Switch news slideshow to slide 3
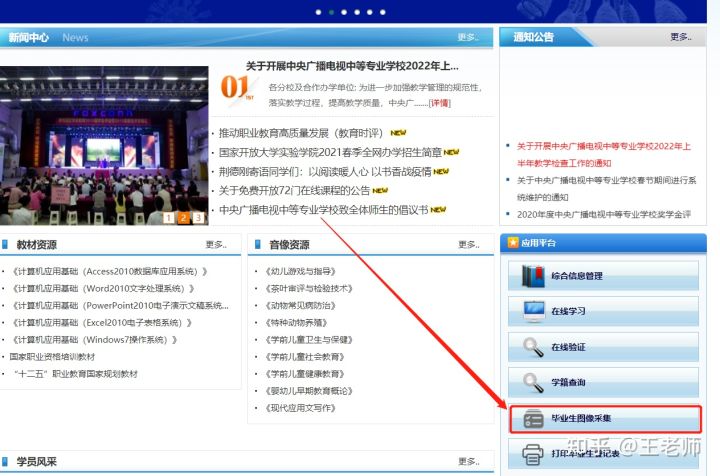This screenshot has width=720, height=476. pyautogui.click(x=199, y=217)
